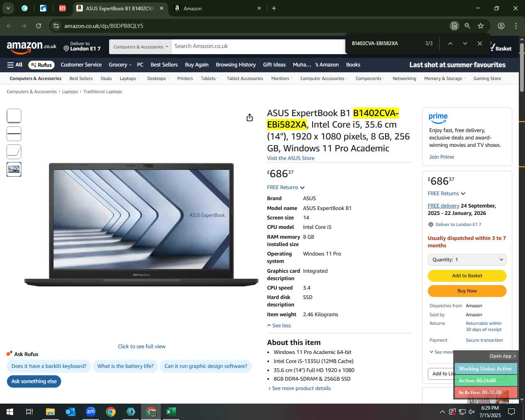
Task: Open Best Sellers in main nav
Action: [164, 65]
